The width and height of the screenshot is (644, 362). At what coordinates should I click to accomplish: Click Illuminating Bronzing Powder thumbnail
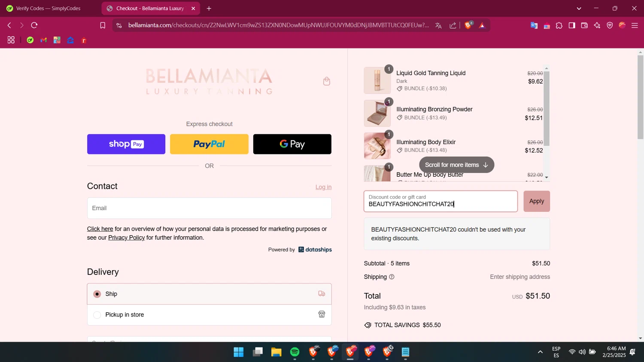(377, 113)
